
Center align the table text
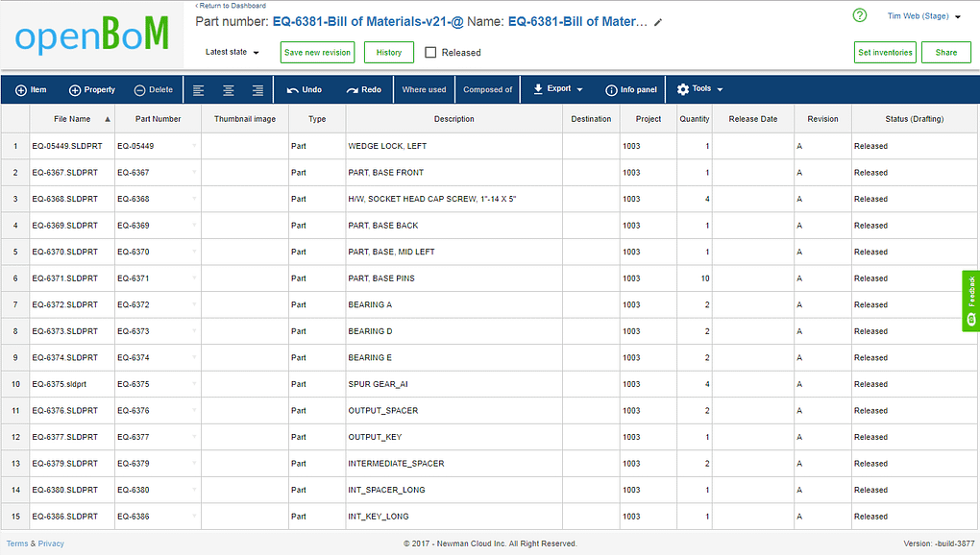click(229, 90)
